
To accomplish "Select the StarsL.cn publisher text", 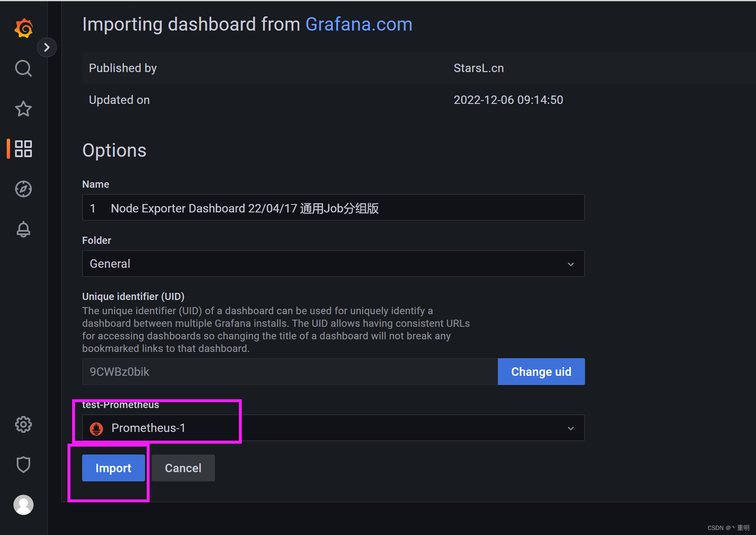I will click(479, 68).
